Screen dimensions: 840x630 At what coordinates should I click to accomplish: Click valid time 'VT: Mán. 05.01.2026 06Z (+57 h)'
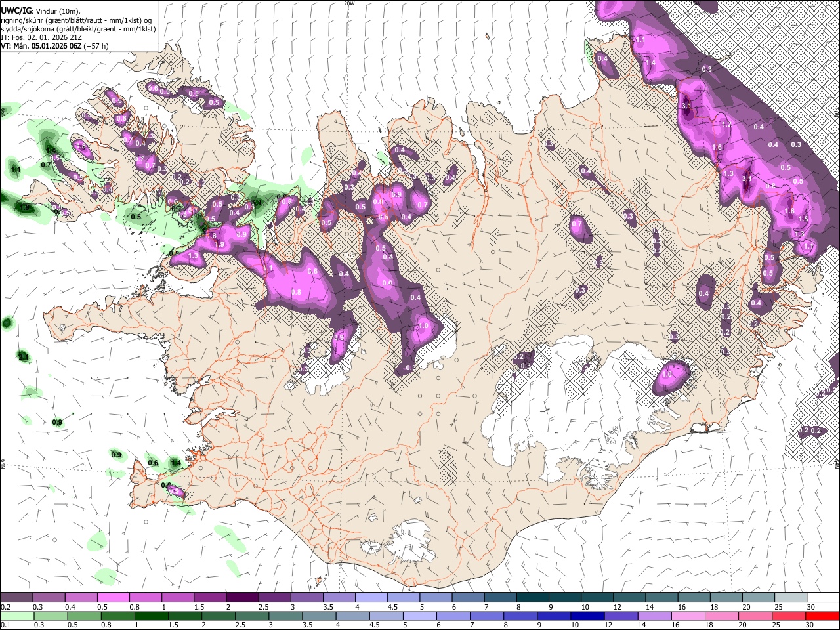click(x=54, y=46)
